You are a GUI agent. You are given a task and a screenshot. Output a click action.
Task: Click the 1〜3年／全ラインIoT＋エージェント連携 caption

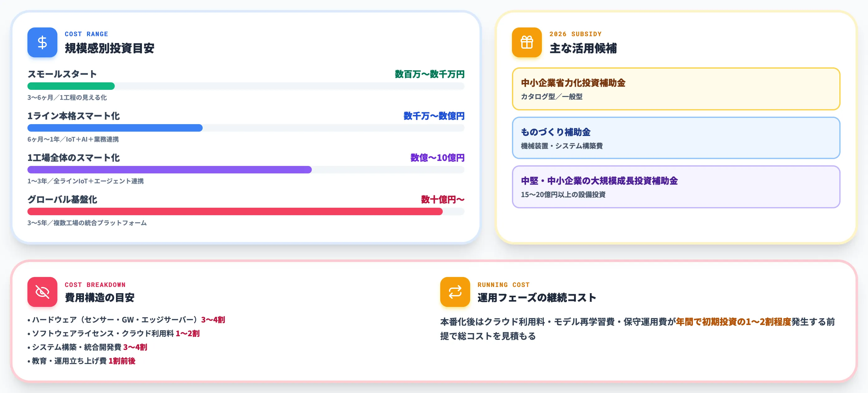tap(86, 181)
